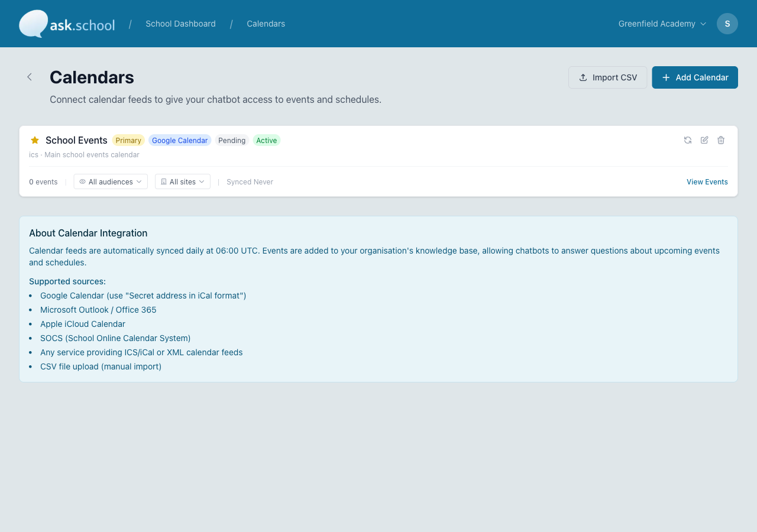Click the Add Calendar button
Viewport: 757px width, 532px height.
pos(695,77)
